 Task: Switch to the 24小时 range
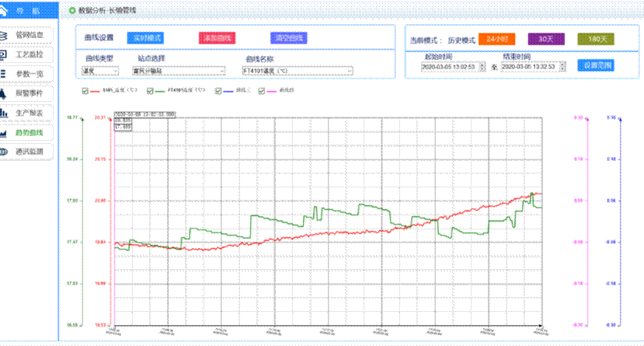coord(497,39)
